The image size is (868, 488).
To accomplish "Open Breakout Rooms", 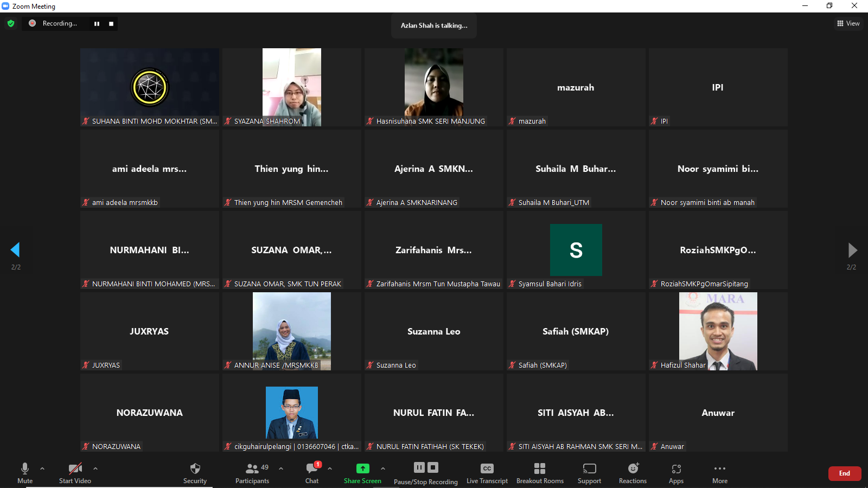I will tap(540, 469).
